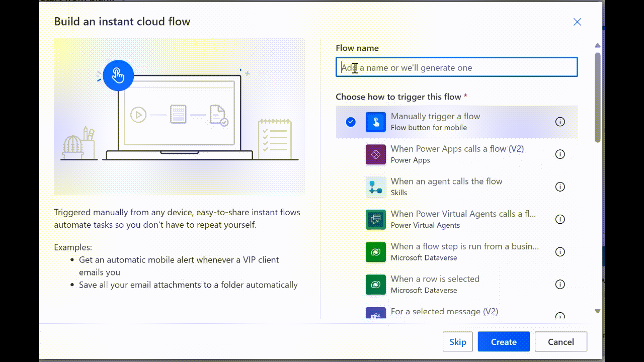Click the instant flow laptop illustration
The image size is (644, 362).
pyautogui.click(x=180, y=117)
